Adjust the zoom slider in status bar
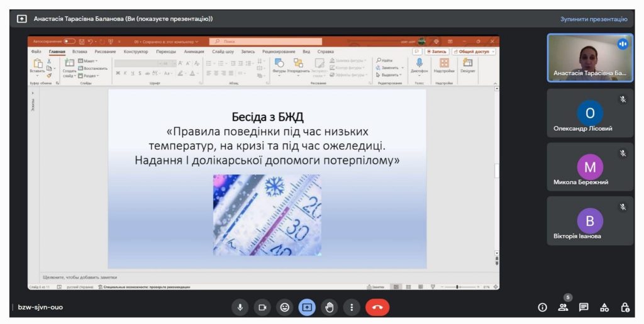The image size is (644, 324). point(457,287)
